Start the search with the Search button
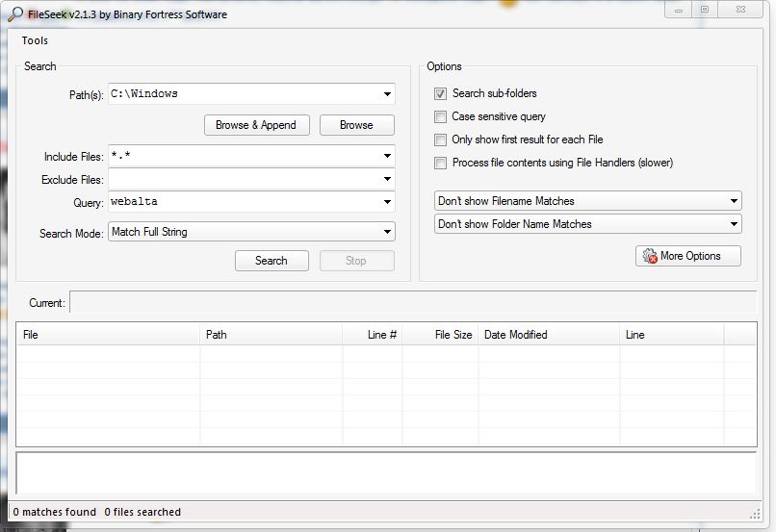The height and width of the screenshot is (532, 776). (x=272, y=261)
